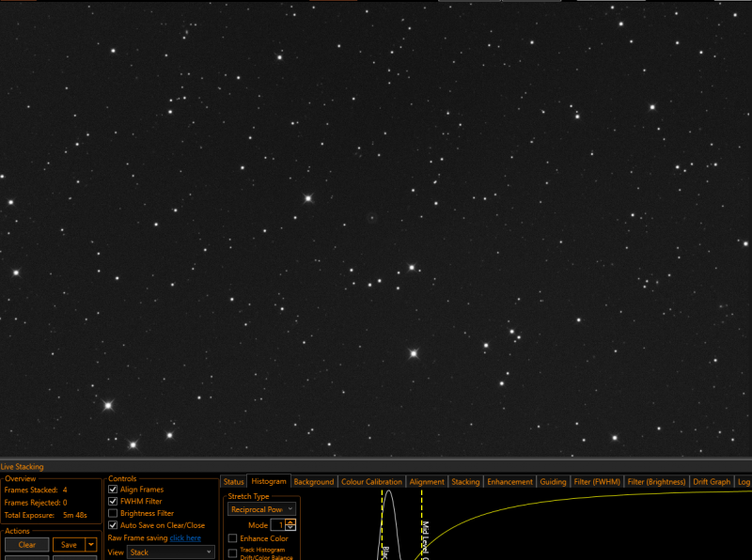The image size is (752, 560).
Task: Open the Log tab
Action: 744,482
